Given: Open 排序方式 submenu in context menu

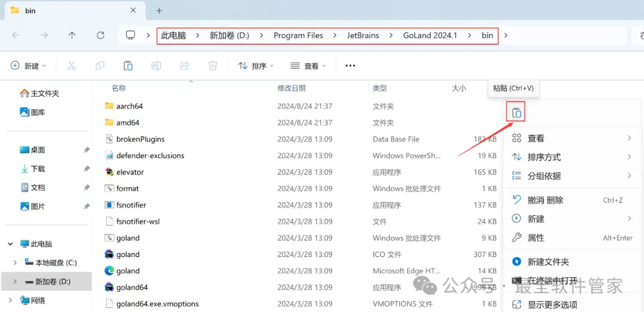Looking at the screenshot, I should (x=572, y=157).
